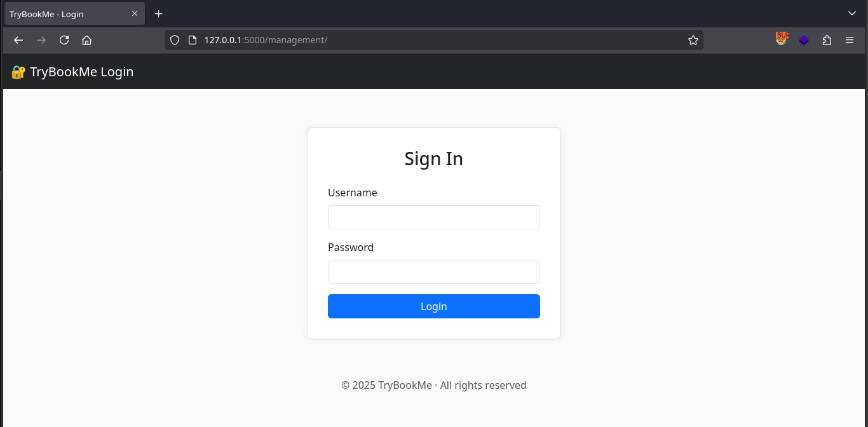
Task: Click the forward navigation arrow
Action: click(x=41, y=40)
